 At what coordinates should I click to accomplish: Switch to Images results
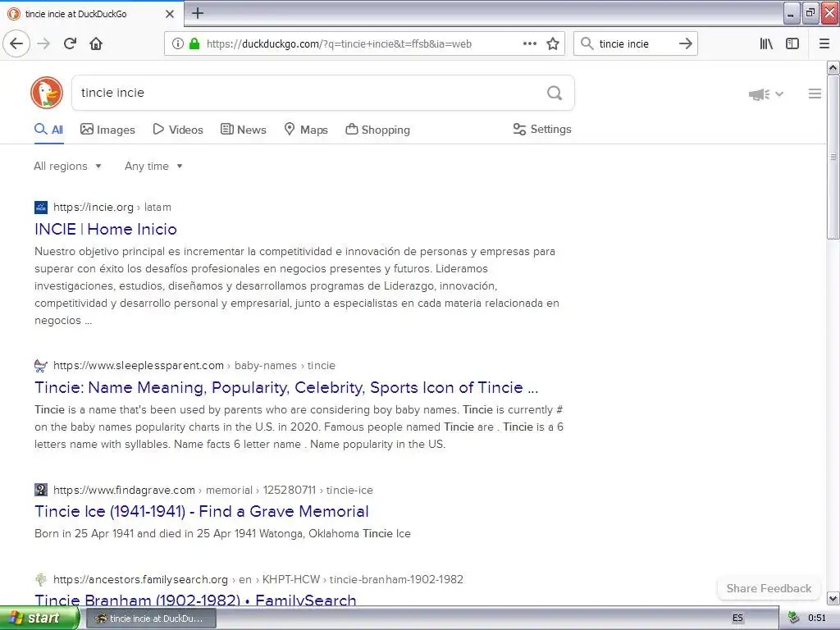[107, 130]
